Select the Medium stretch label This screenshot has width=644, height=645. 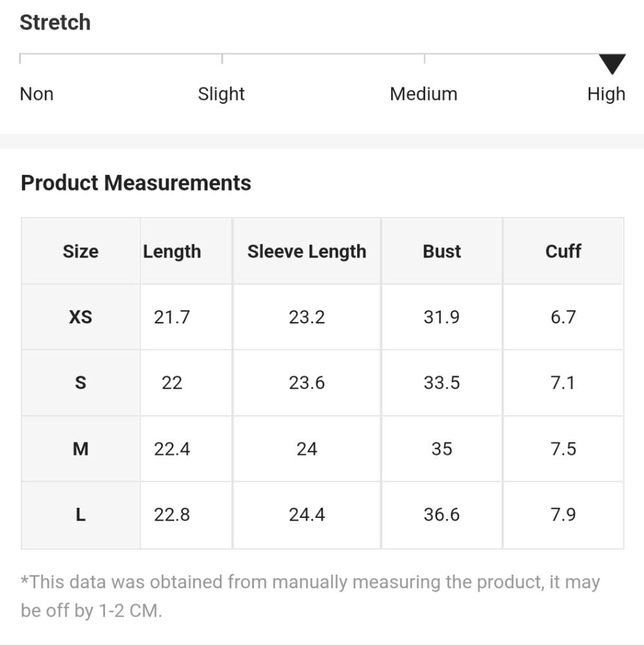tap(424, 94)
